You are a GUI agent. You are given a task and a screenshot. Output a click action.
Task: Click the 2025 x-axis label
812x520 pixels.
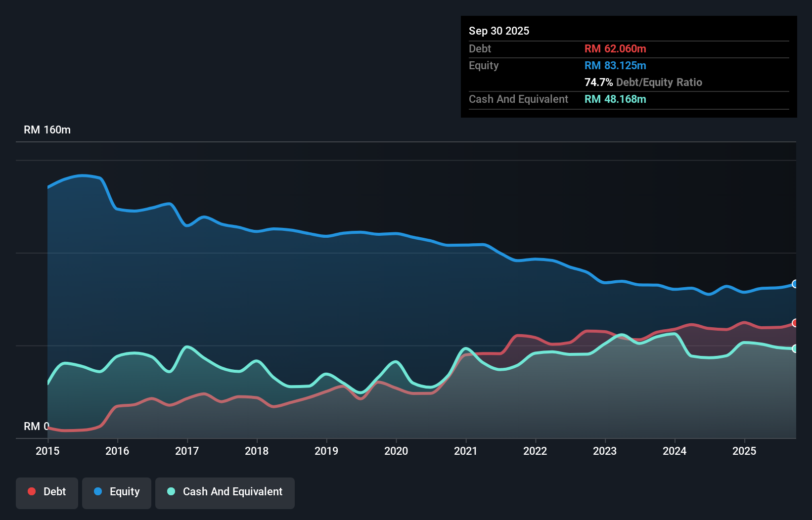point(744,451)
